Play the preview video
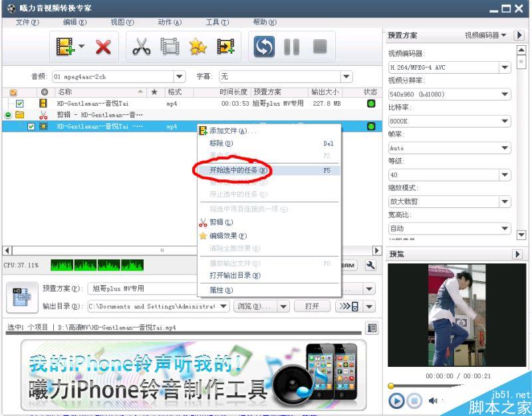 coord(396,401)
